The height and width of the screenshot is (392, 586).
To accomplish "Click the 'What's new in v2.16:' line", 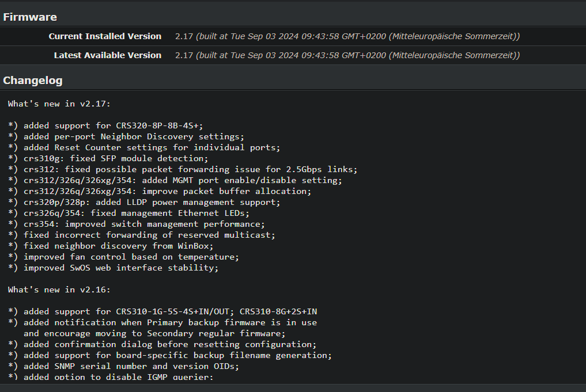I will [x=59, y=290].
